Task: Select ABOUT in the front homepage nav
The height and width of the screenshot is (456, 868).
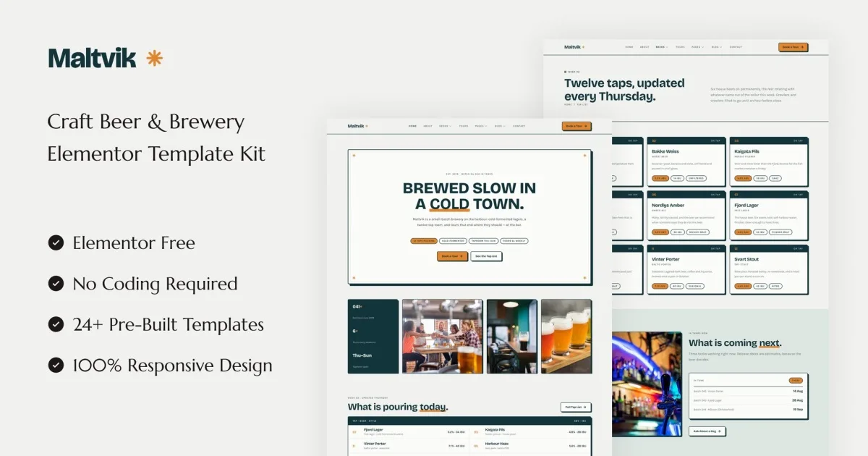Action: pos(428,126)
